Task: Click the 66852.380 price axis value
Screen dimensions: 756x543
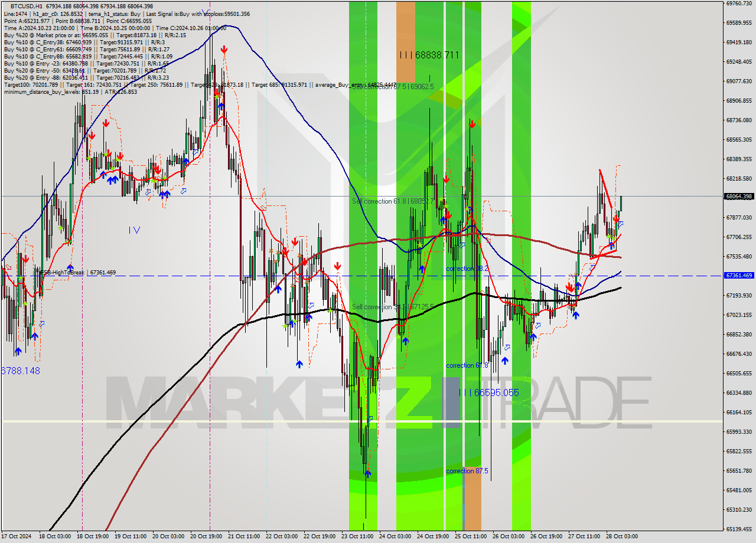Action: 738,335
